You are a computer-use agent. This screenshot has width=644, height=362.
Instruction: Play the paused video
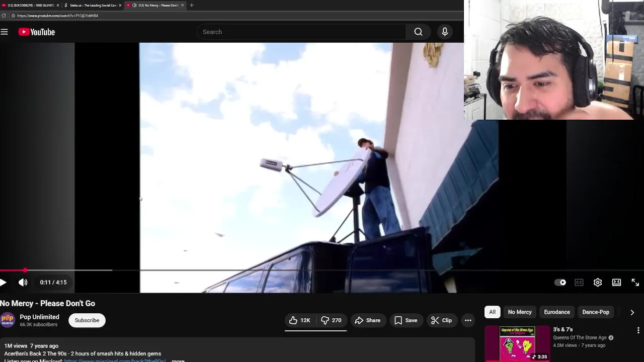(3, 283)
